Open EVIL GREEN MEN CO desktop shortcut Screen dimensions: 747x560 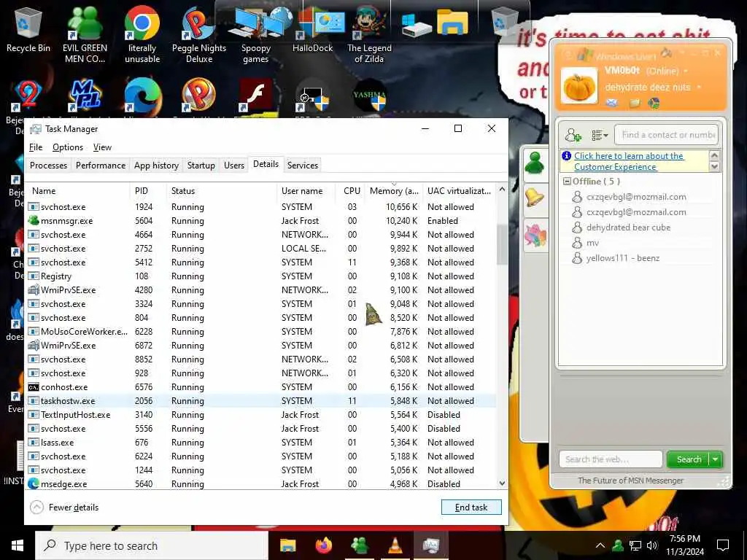pyautogui.click(x=85, y=34)
